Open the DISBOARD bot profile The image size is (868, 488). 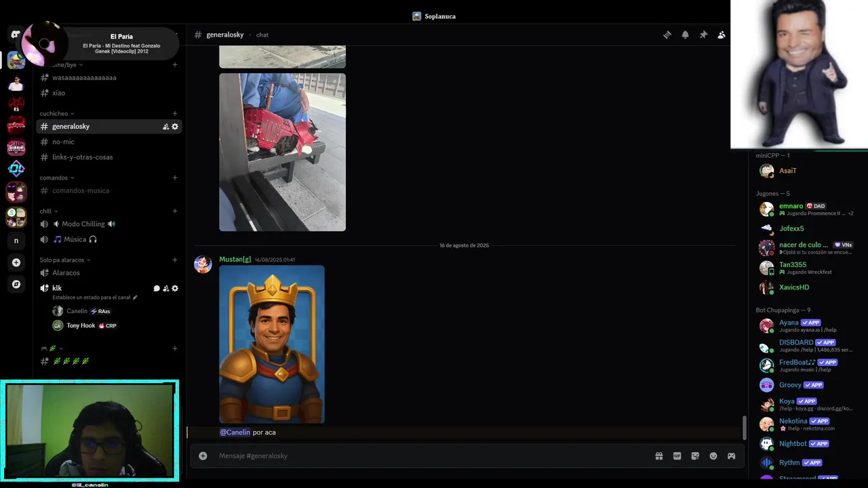click(x=807, y=346)
